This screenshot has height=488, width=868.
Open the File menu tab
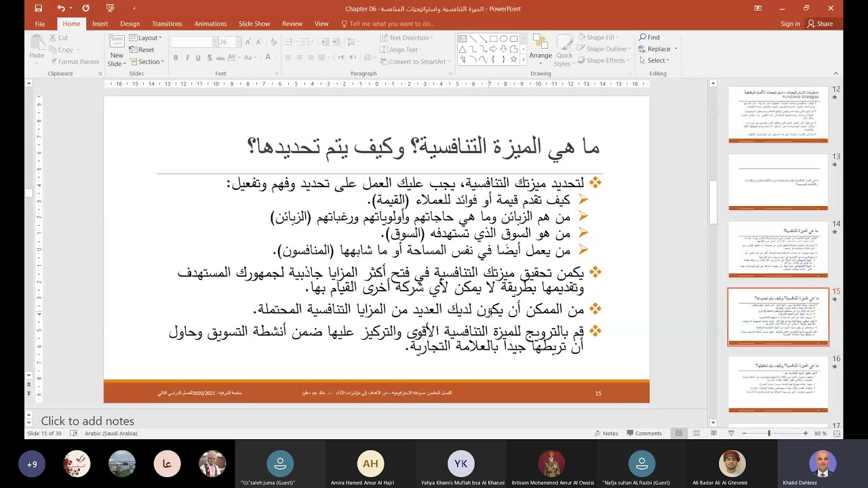40,24
